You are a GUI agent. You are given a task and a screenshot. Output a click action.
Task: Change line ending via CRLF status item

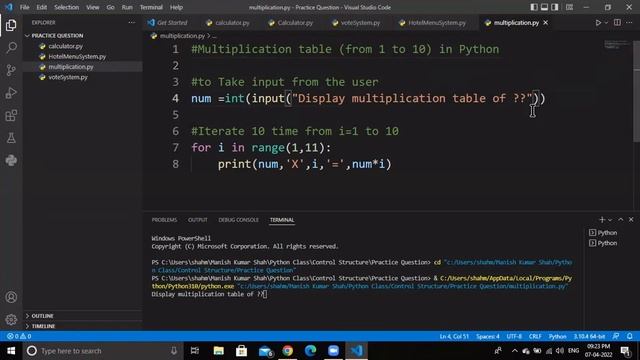pos(535,336)
